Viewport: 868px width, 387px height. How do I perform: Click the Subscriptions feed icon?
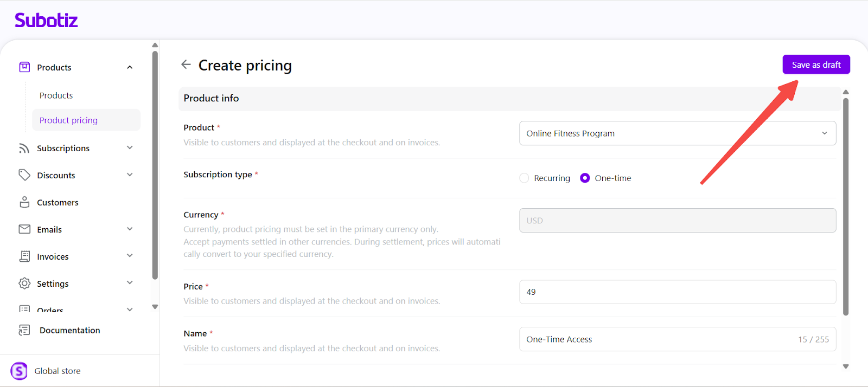(x=24, y=149)
